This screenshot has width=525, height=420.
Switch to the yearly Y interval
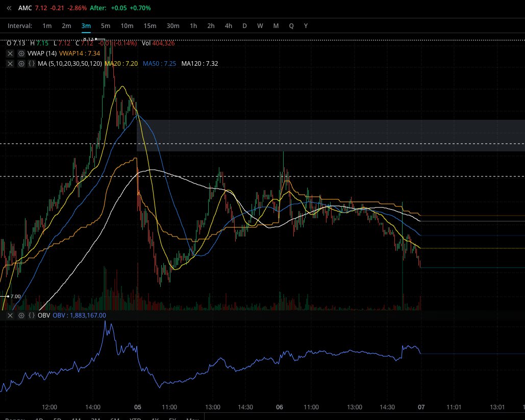[x=306, y=26]
